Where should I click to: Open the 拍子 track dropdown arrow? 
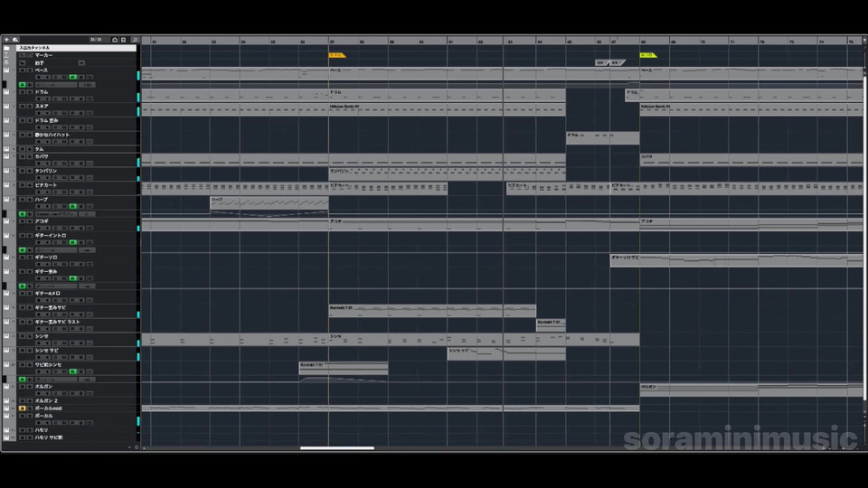81,63
